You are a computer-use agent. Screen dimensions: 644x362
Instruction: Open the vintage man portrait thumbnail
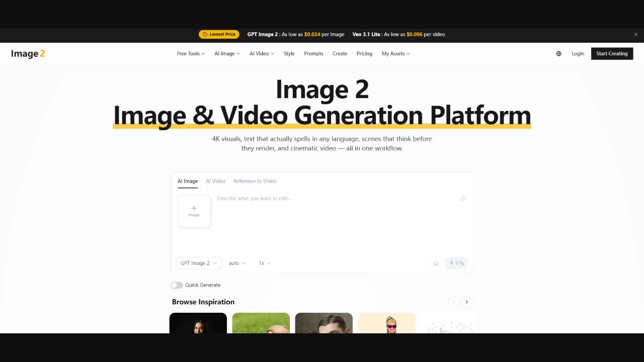(324, 323)
